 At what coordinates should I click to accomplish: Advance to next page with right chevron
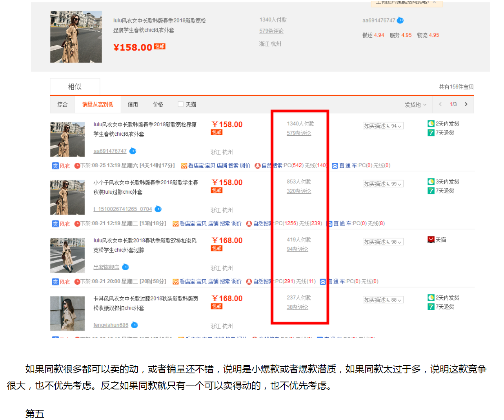(x=466, y=104)
